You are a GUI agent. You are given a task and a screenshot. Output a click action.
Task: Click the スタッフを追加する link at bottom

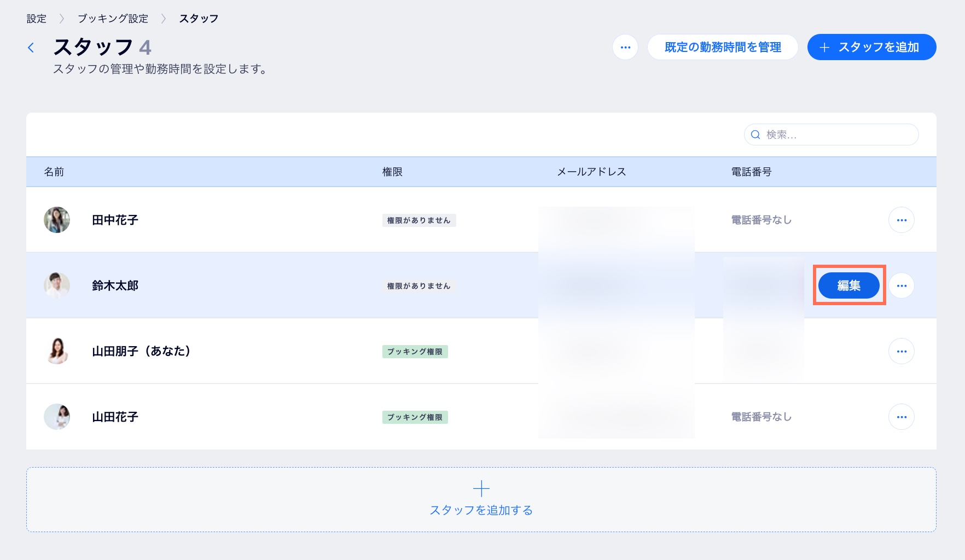(x=481, y=510)
